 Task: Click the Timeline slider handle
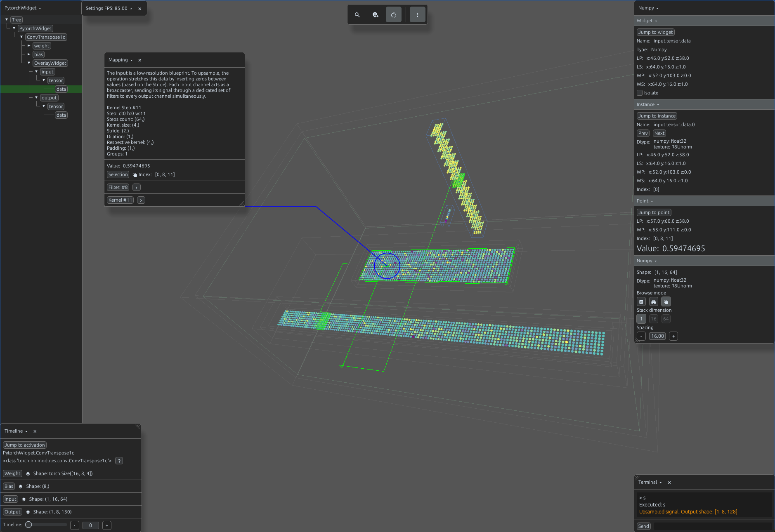pyautogui.click(x=28, y=525)
